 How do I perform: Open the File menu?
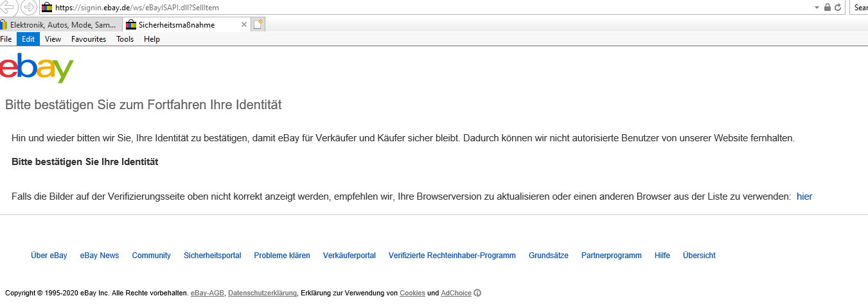pyautogui.click(x=6, y=39)
